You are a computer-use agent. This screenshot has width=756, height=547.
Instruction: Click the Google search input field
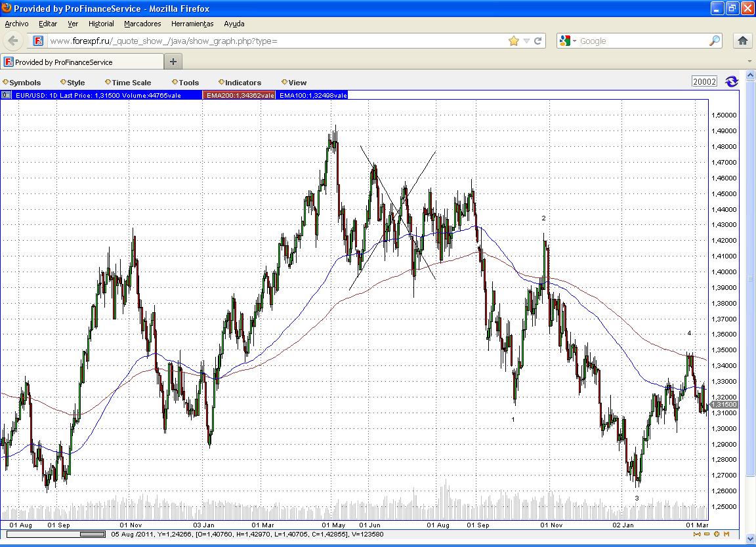pos(642,41)
